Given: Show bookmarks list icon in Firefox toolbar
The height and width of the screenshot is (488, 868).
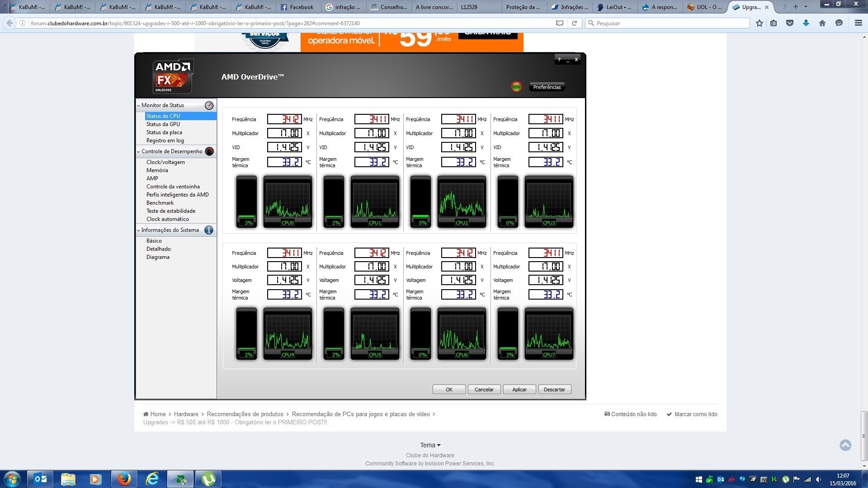Looking at the screenshot, I should 774,23.
